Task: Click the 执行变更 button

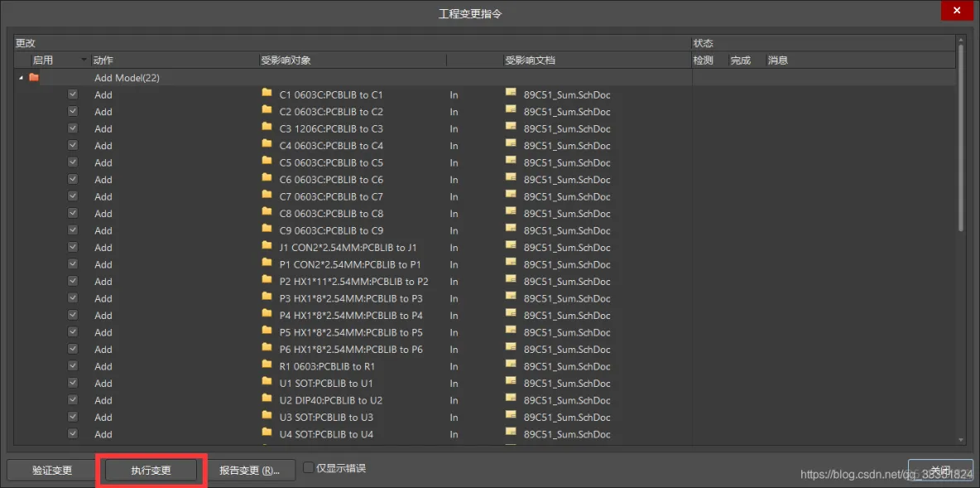Action: tap(151, 470)
